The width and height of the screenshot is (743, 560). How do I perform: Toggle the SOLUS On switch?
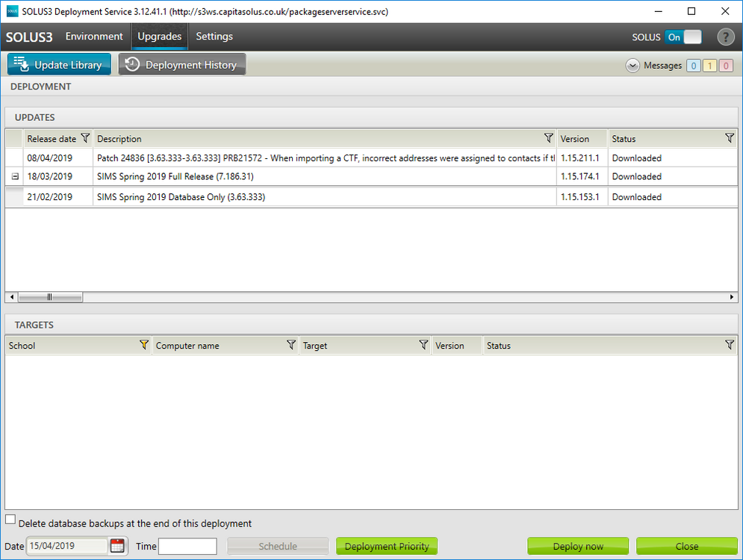tap(683, 37)
